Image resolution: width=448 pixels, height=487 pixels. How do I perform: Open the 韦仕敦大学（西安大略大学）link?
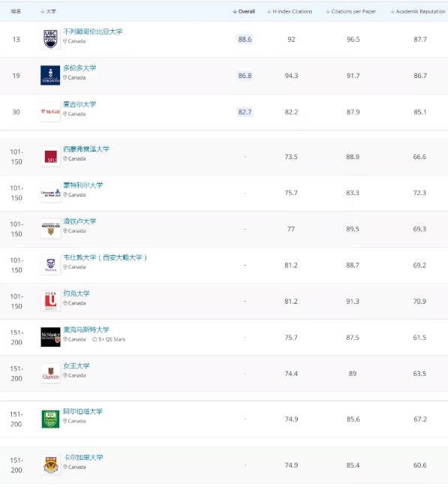(105, 257)
